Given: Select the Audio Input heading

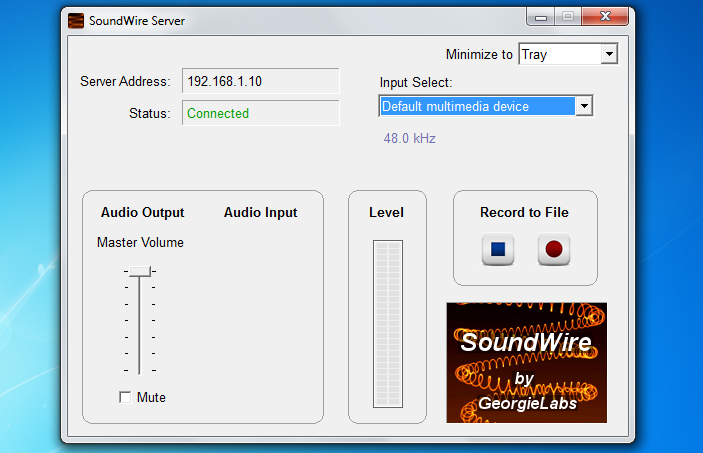Looking at the screenshot, I should coord(260,213).
